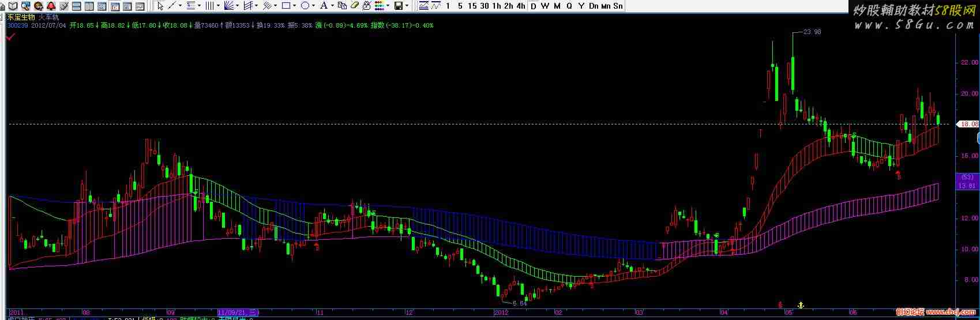The height and width of the screenshot is (320, 980).
Task: Switch to the 30-minute period
Action: click(485, 6)
